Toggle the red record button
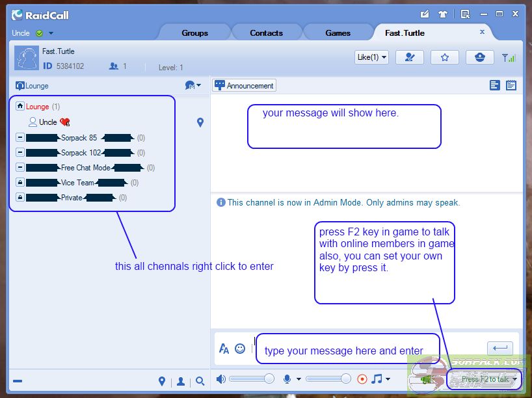 click(x=362, y=379)
